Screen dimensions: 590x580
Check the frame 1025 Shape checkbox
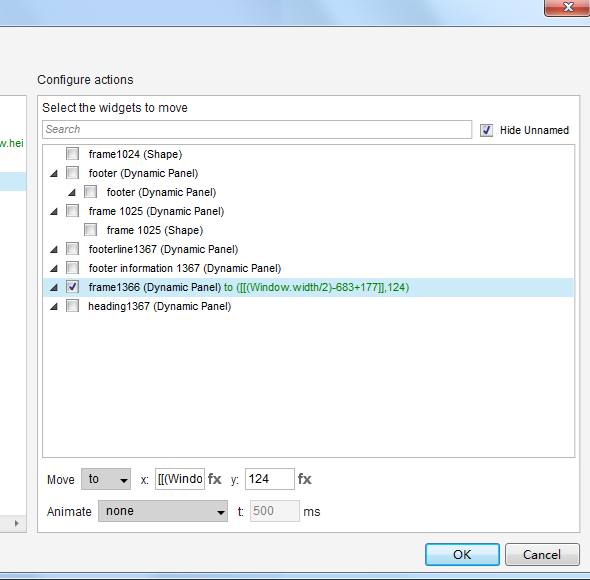click(x=90, y=230)
